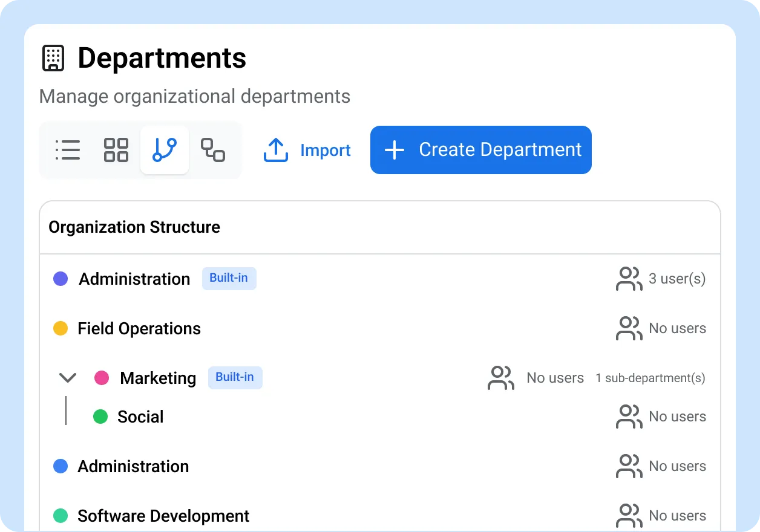Toggle grid layout for departments
Viewport: 760px width, 532px height.
pyautogui.click(x=116, y=150)
